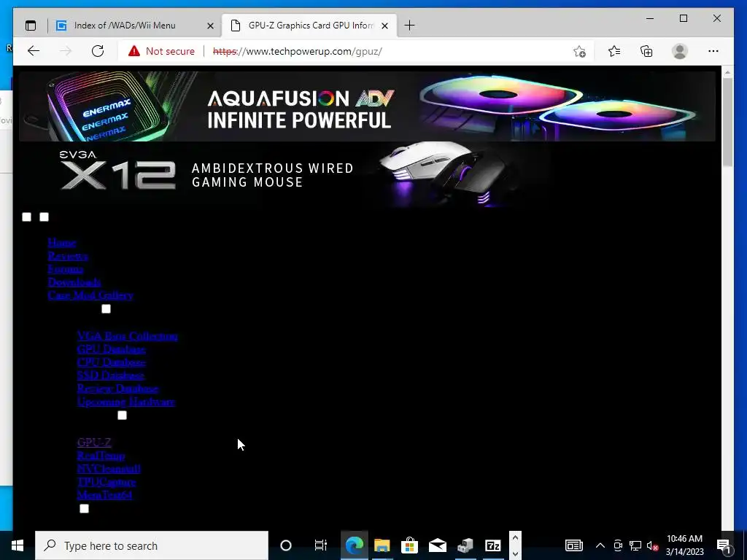
Task: Click the taskbar's upper page arrow
Action: pos(515,537)
